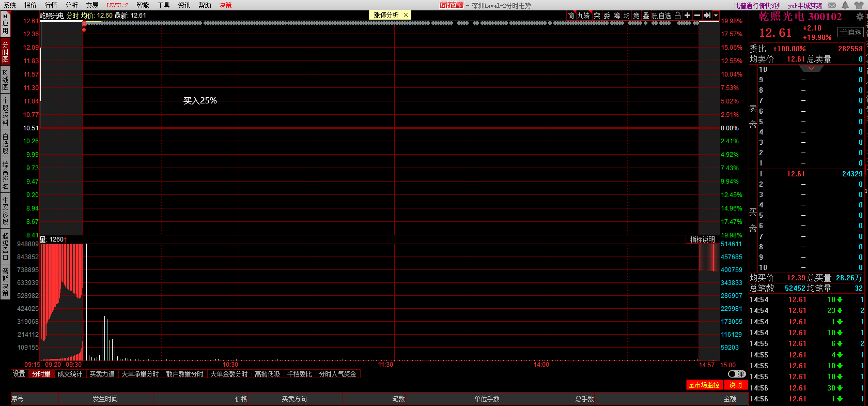Select the 均 toolbar button

[x=627, y=16]
